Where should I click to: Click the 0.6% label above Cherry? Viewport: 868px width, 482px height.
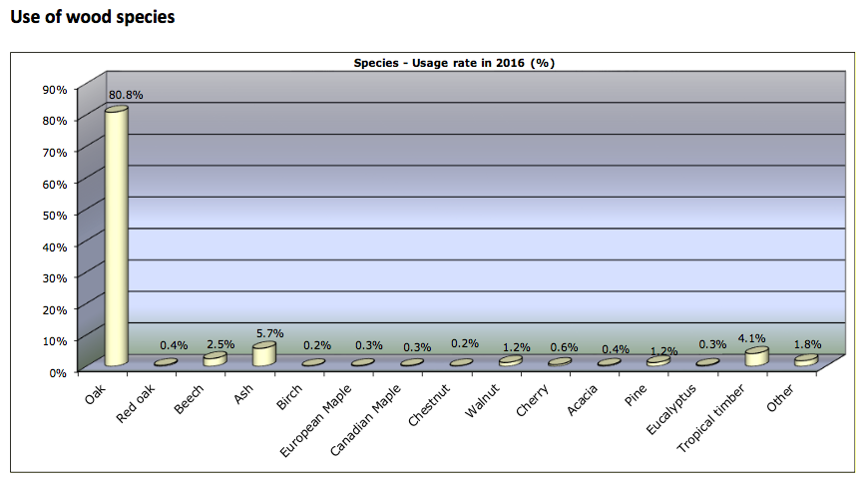pyautogui.click(x=564, y=347)
